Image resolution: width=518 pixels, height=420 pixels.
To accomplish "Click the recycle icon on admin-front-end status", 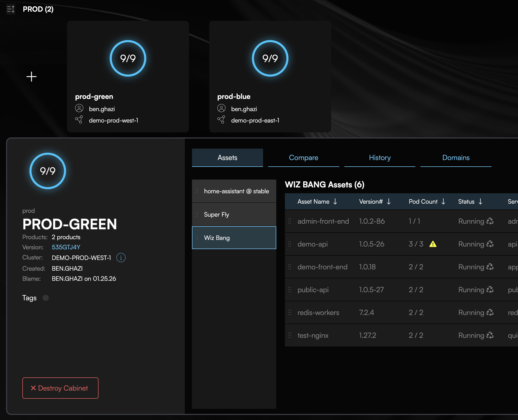I will tap(490, 221).
